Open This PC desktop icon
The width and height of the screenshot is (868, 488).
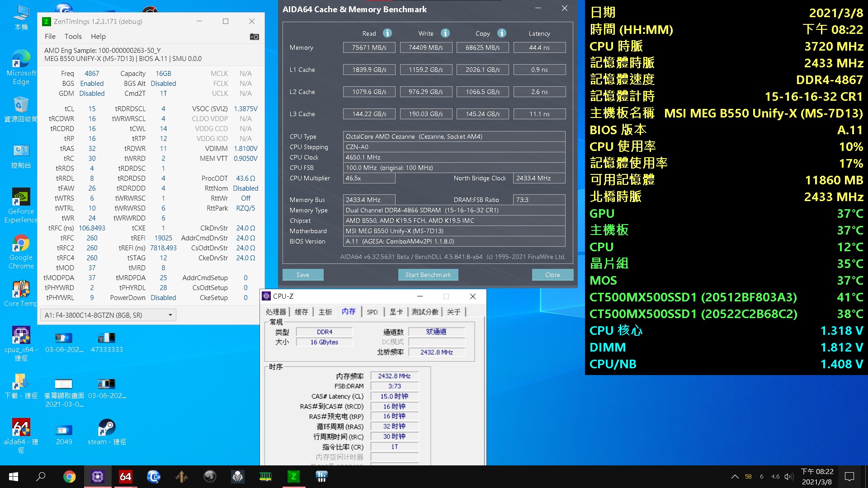click(x=21, y=18)
